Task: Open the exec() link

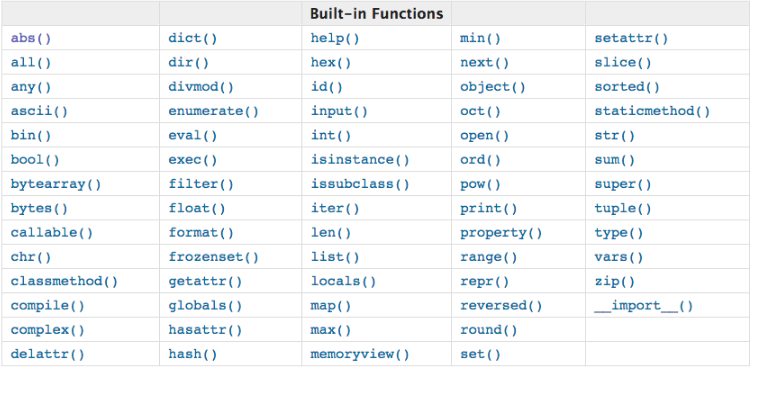Action: click(x=193, y=160)
